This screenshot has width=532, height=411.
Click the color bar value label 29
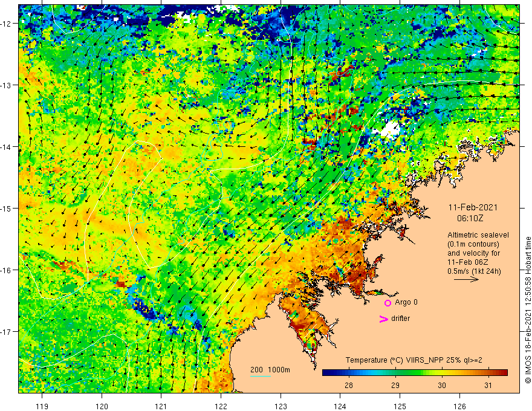click(x=395, y=386)
